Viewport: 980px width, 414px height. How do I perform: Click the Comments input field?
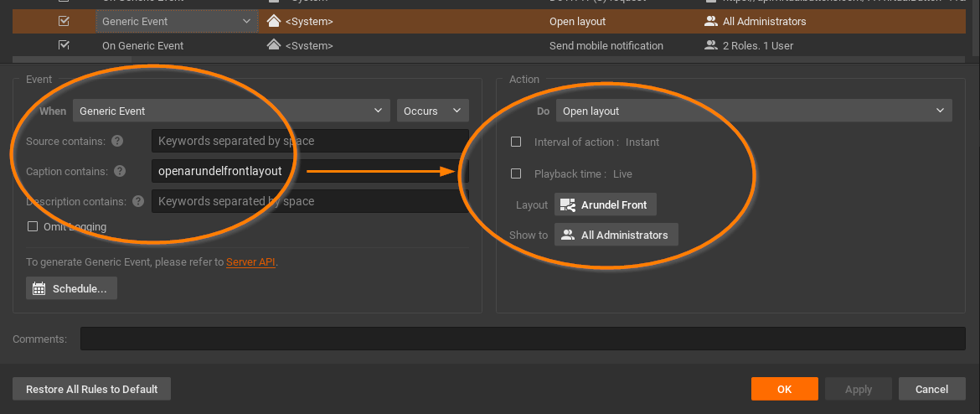click(x=523, y=339)
